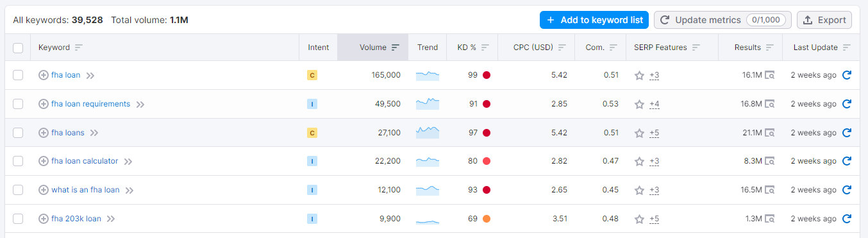Click the plus icon beside 'fha loans'
This screenshot has width=868, height=238.
[x=44, y=133]
